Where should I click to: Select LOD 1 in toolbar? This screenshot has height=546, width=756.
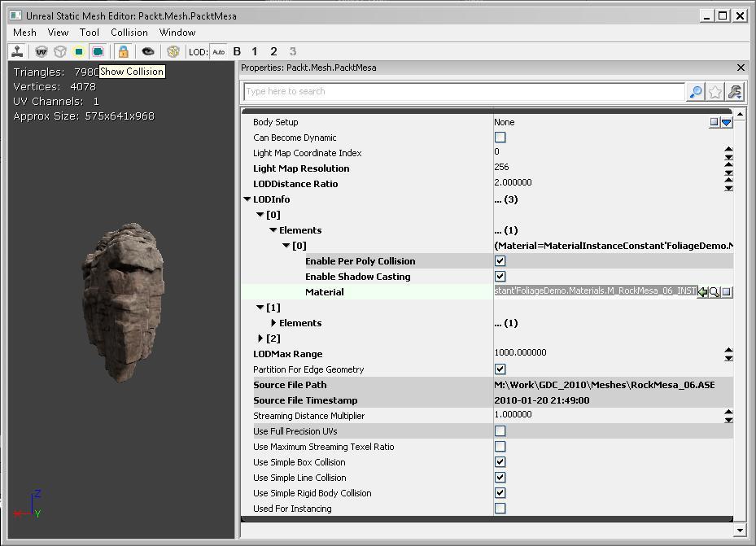(x=255, y=51)
